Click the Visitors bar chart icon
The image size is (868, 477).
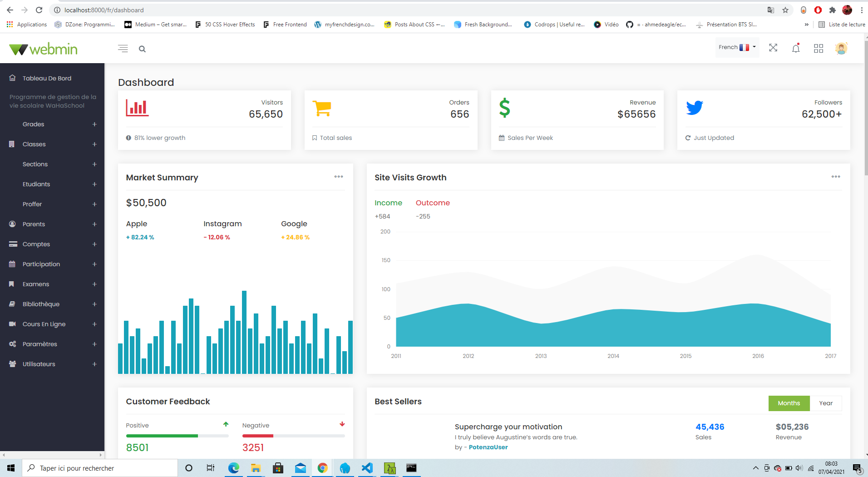137,108
